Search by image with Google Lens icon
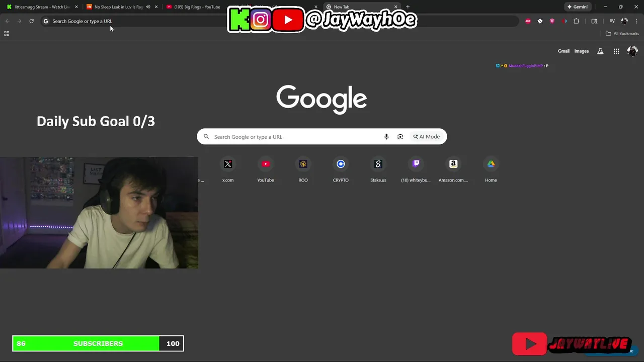 400,137
